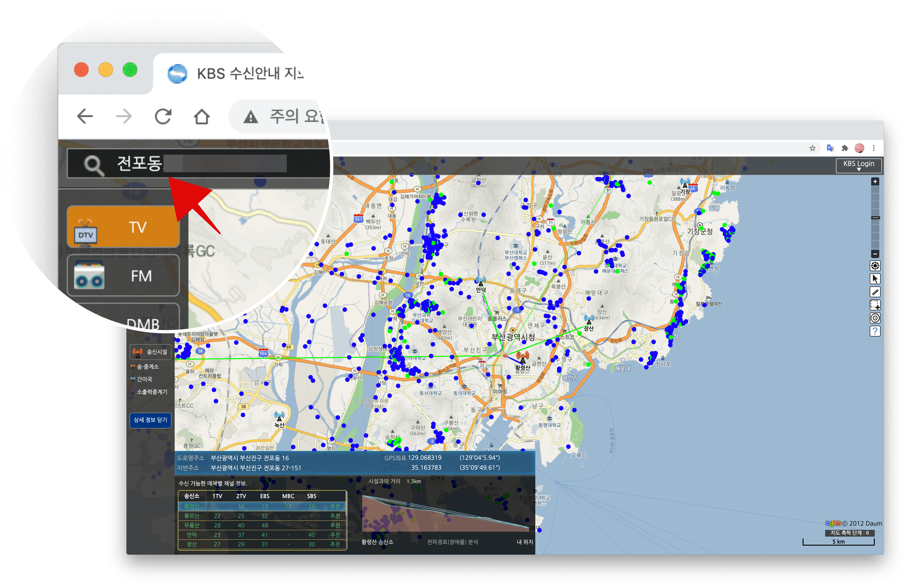Image resolution: width=909 pixels, height=588 pixels.
Task: Click the GPS longitude value 129.068319
Action: pyautogui.click(x=424, y=458)
